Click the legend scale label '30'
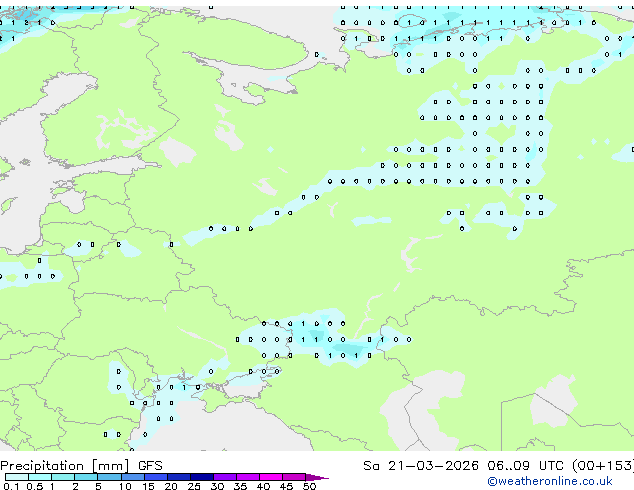 pyautogui.click(x=218, y=486)
